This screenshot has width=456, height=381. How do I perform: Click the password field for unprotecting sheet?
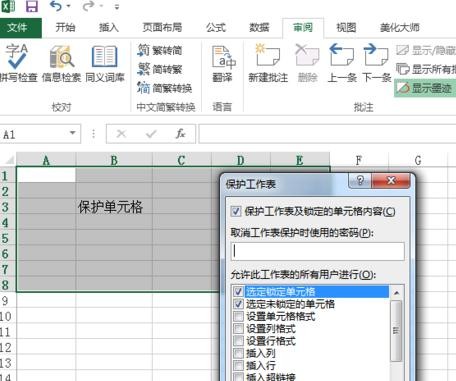coord(318,251)
